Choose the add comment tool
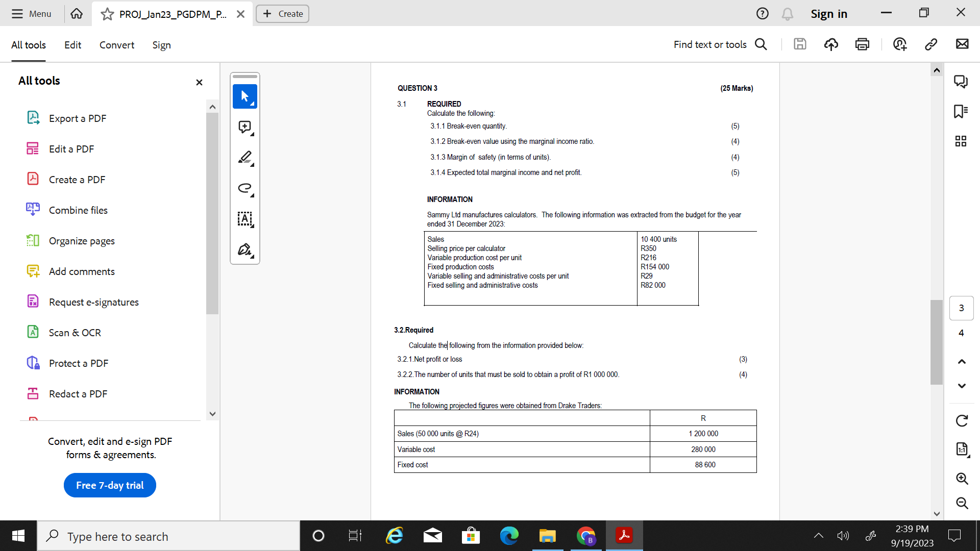Screen dimensions: 980x551 pos(244,127)
